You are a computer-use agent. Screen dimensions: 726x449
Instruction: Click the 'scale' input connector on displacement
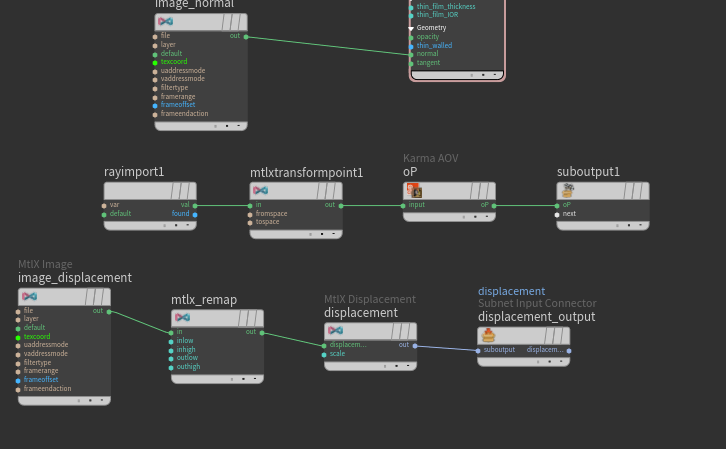324,355
